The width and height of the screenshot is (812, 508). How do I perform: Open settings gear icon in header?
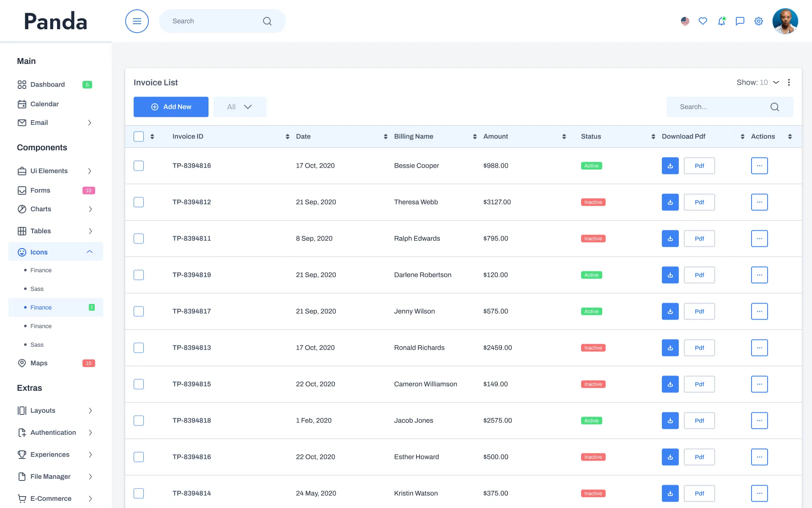click(759, 21)
